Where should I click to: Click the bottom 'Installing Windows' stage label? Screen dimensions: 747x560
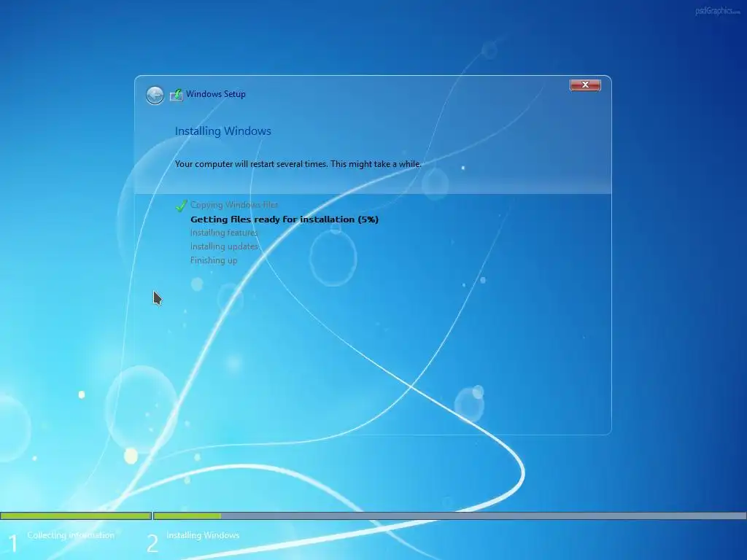pyautogui.click(x=203, y=535)
